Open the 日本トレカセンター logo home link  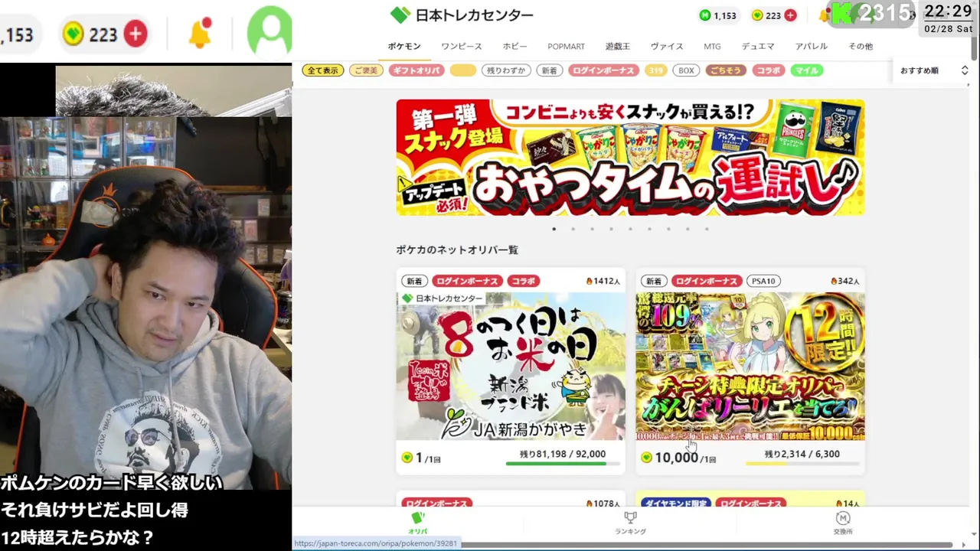pos(462,15)
